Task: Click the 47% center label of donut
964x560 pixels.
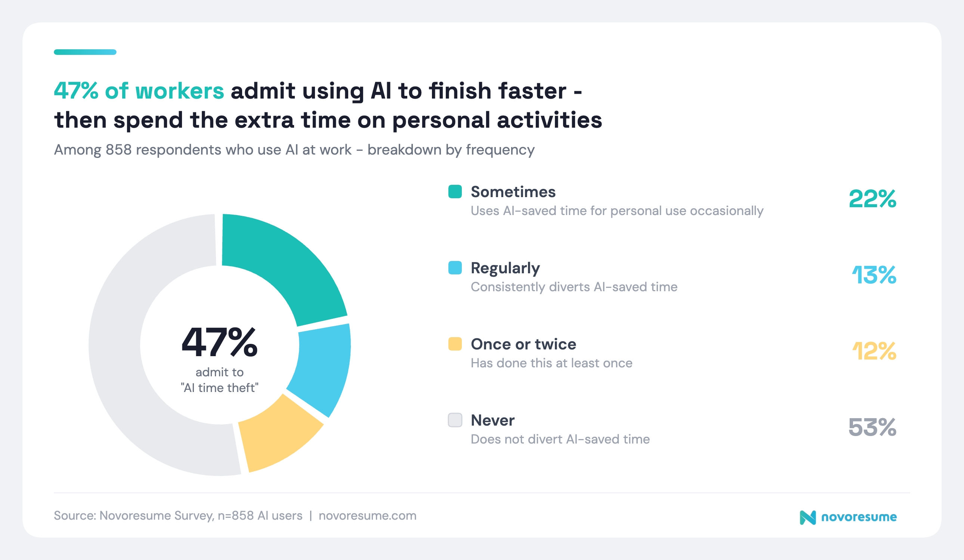Action: tap(220, 342)
